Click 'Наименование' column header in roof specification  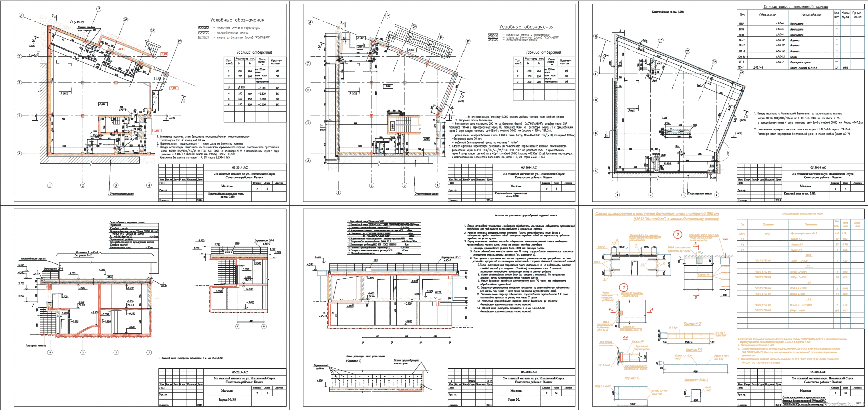(x=811, y=15)
